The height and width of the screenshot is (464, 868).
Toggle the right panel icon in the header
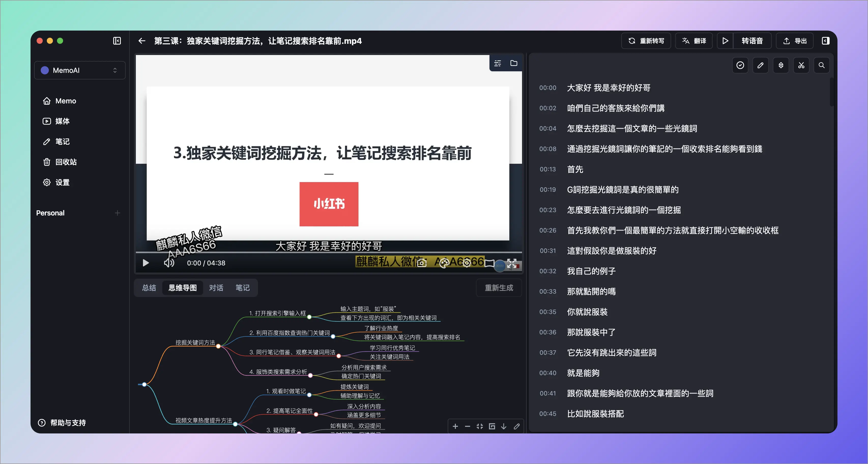pos(825,41)
